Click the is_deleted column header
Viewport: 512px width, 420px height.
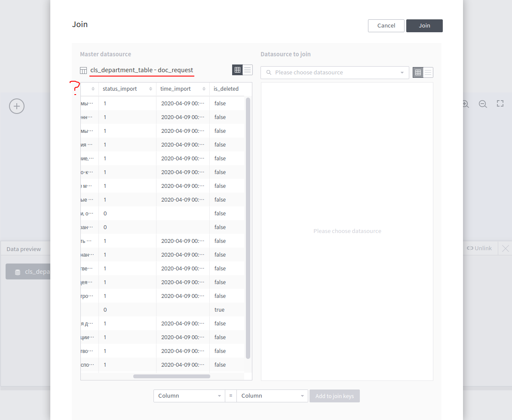point(226,89)
